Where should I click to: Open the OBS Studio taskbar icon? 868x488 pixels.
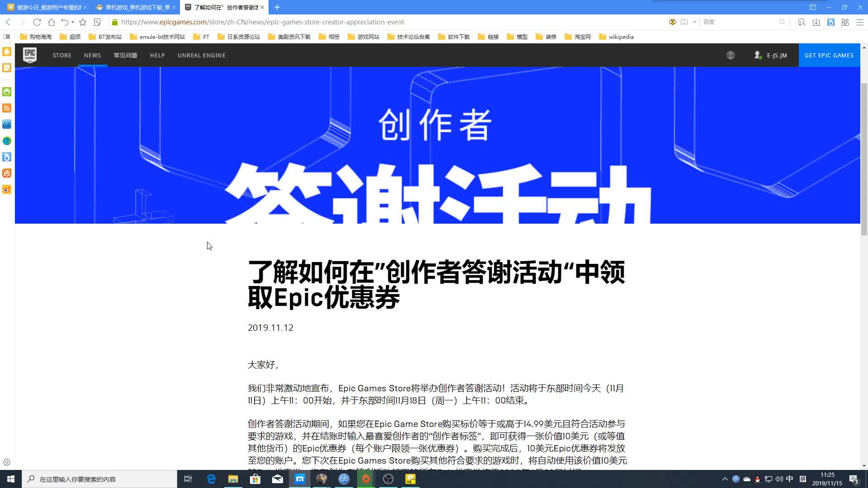pos(388,479)
